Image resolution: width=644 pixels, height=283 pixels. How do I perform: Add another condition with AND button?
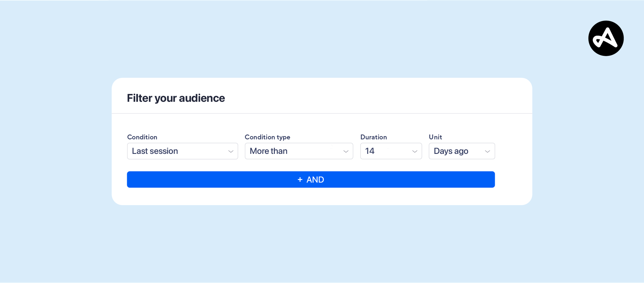click(311, 179)
